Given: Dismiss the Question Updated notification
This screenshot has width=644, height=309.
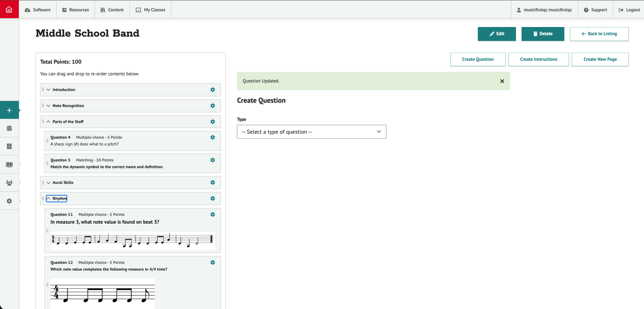Looking at the screenshot, I should pos(502,81).
